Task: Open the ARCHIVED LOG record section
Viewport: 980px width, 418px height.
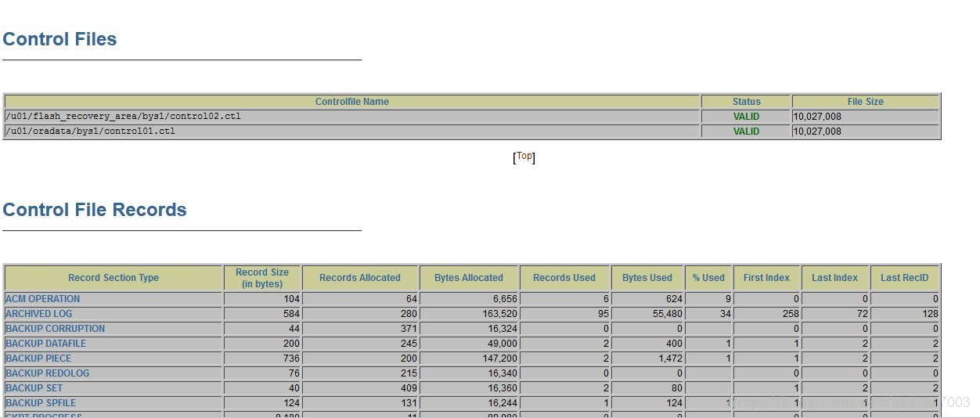Action: 38,314
